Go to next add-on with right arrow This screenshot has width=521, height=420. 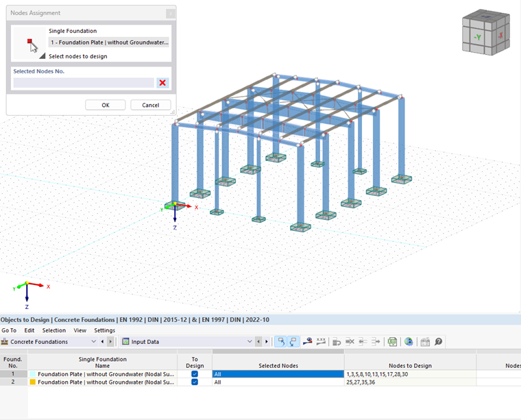[110, 342]
